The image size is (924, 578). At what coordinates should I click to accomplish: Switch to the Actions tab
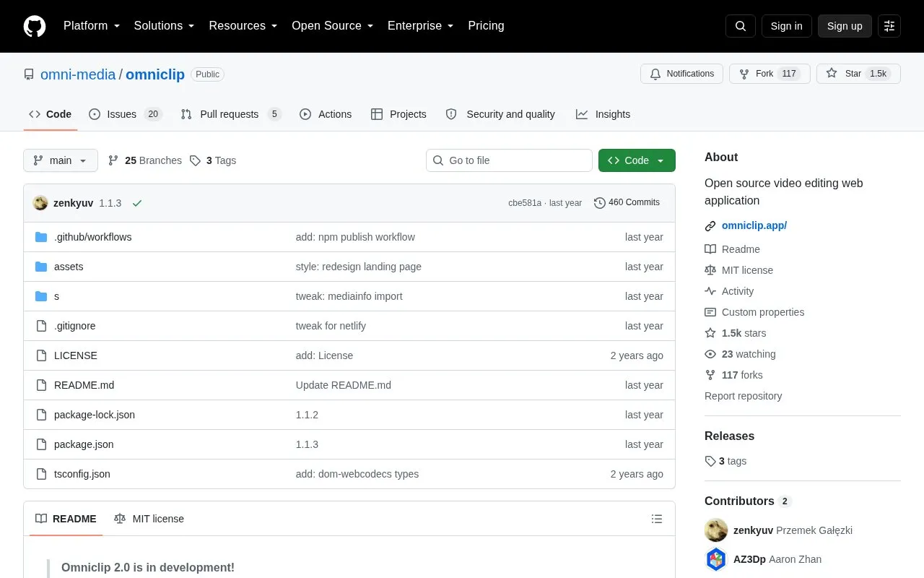pos(326,114)
